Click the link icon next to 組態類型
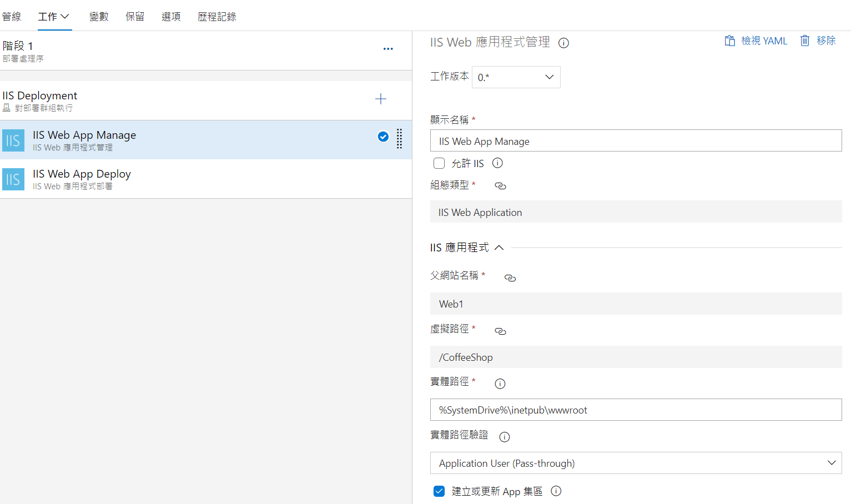The image size is (851, 504). pos(500,186)
